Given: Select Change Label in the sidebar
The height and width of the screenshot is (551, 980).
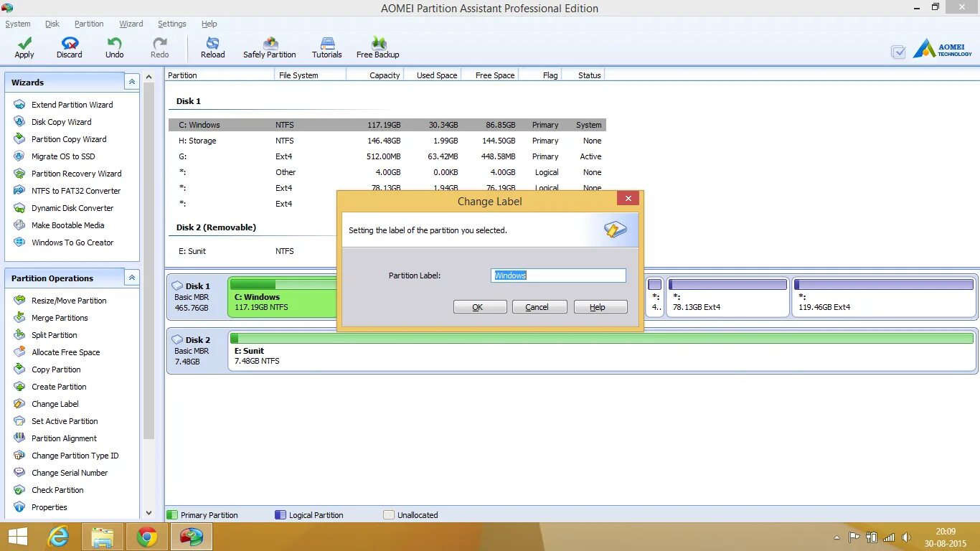Looking at the screenshot, I should click(55, 404).
